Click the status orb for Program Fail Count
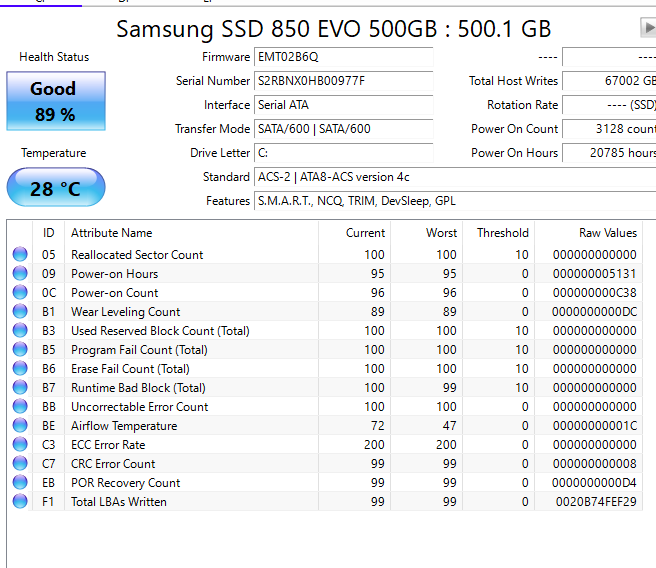 (20, 349)
